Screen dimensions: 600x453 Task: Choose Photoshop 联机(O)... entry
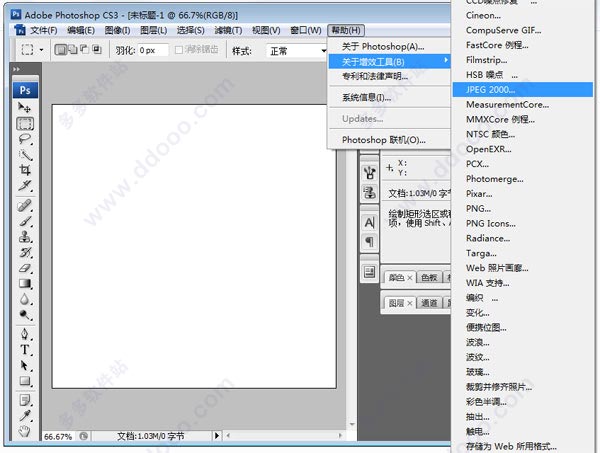tap(389, 140)
